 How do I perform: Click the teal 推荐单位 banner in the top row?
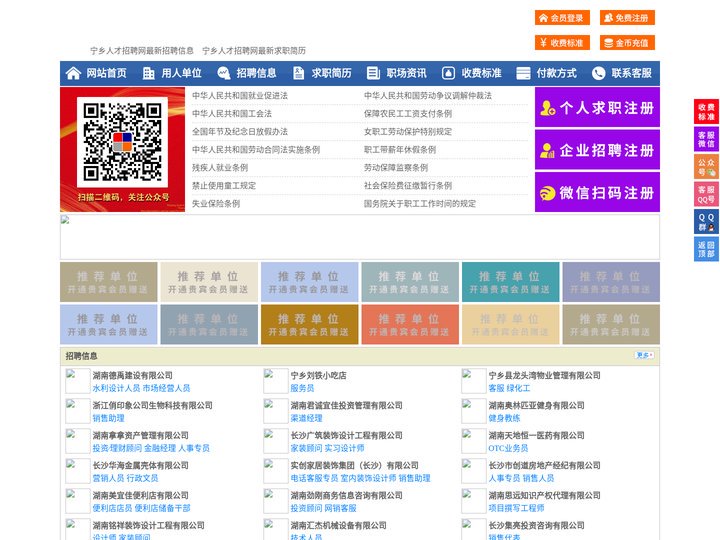(511, 282)
